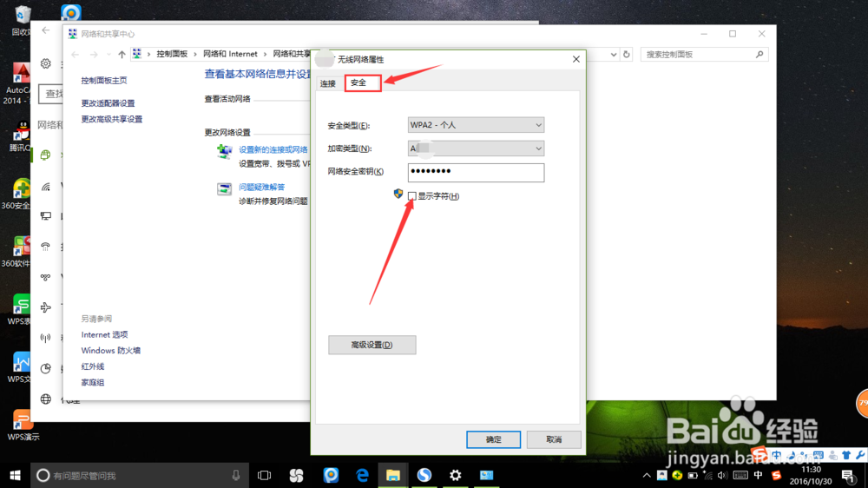
Task: Open Task View on the taskbar
Action: coord(265,475)
